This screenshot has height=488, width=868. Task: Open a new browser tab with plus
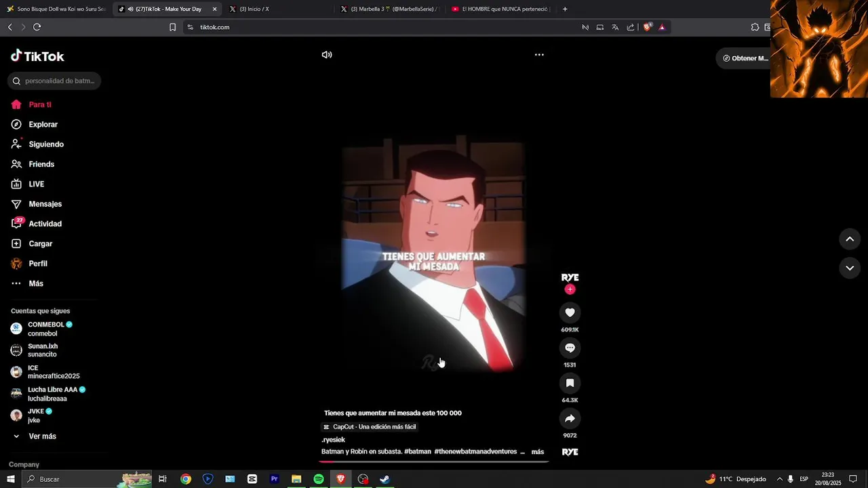tap(565, 9)
